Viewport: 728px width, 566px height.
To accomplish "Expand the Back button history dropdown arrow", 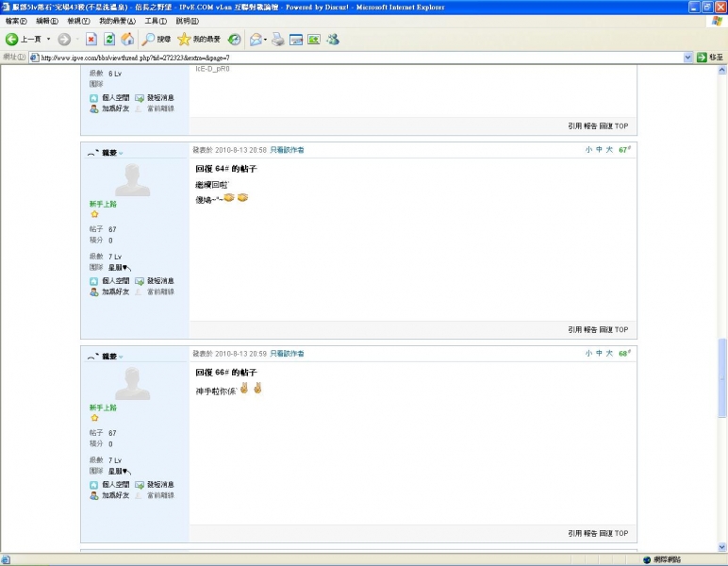I will tap(48, 40).
